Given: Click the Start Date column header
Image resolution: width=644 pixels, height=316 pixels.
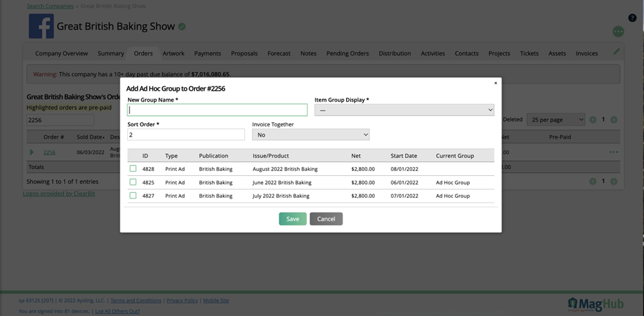Looking at the screenshot, I should (404, 156).
